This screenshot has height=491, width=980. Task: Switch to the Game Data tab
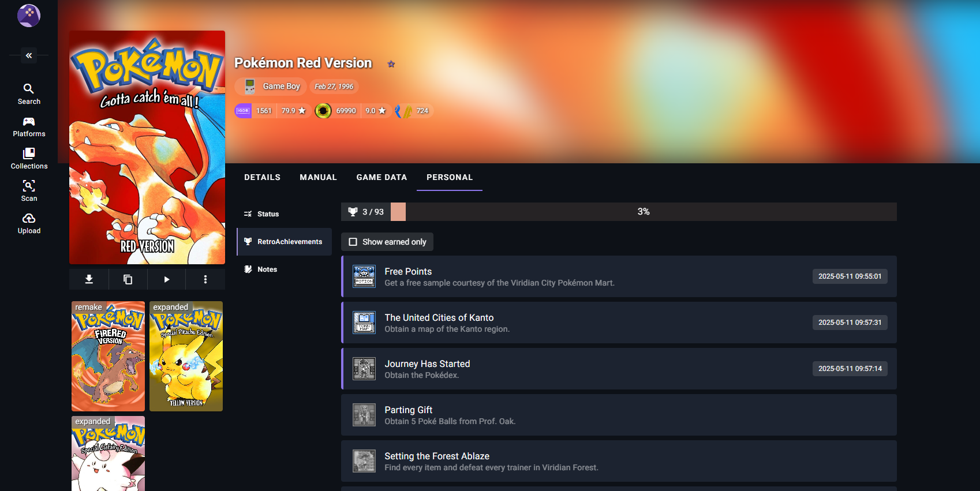click(x=381, y=177)
